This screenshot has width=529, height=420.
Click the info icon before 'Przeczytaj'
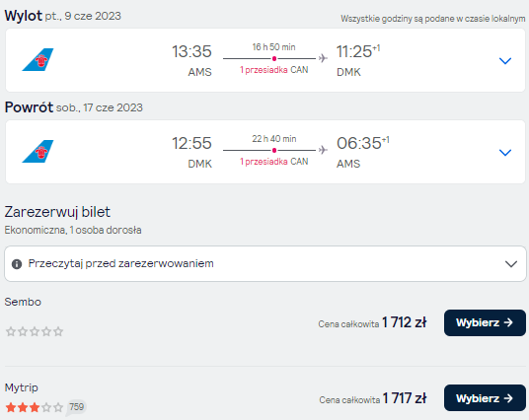[17, 264]
